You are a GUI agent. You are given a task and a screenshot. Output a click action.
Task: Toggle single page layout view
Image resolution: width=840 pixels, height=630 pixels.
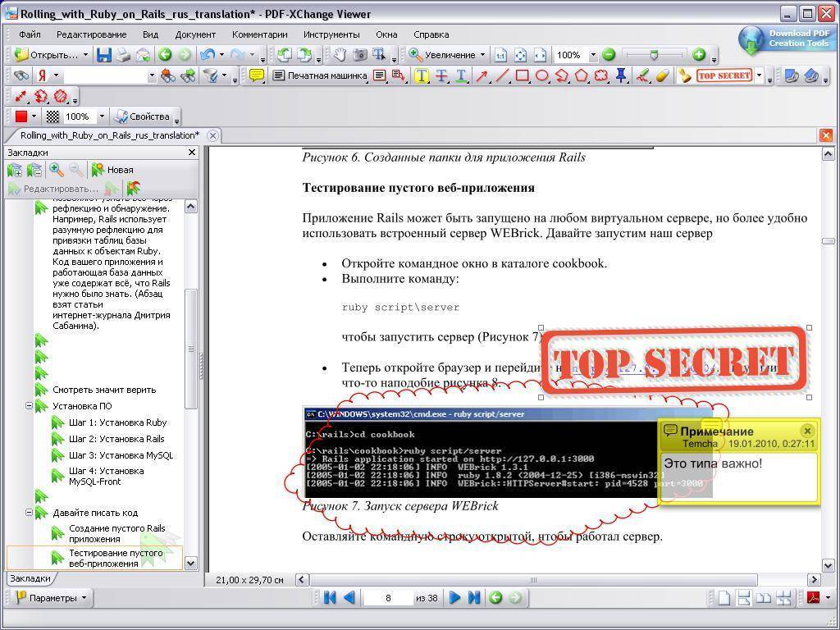[724, 598]
